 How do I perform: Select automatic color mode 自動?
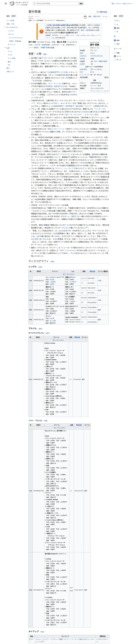[115, 53]
